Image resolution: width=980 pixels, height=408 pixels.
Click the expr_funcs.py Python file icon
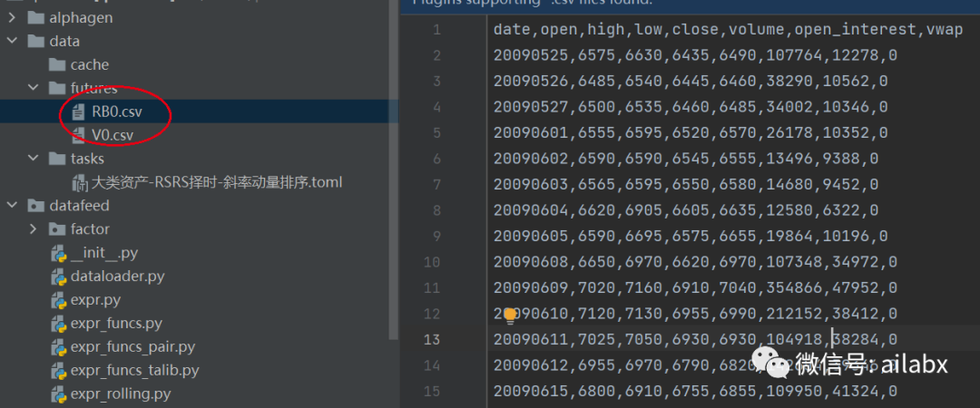tap(59, 324)
